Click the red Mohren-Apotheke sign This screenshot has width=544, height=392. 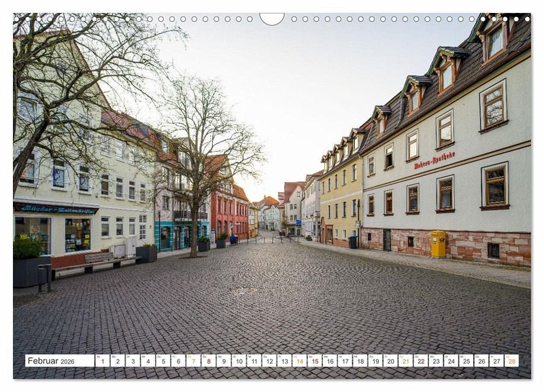click(x=435, y=160)
